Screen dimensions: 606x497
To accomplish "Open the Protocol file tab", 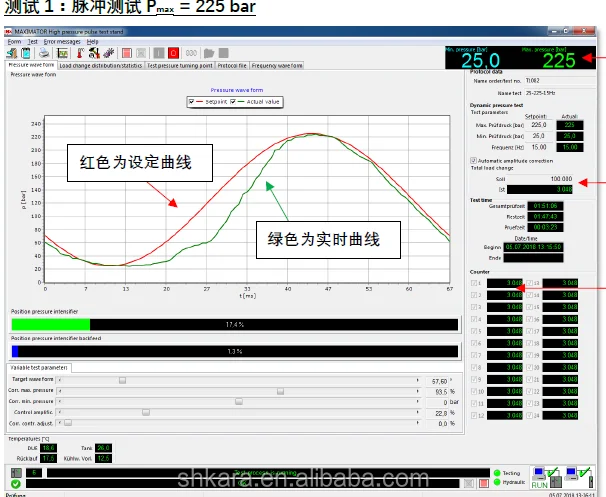I will (x=233, y=65).
